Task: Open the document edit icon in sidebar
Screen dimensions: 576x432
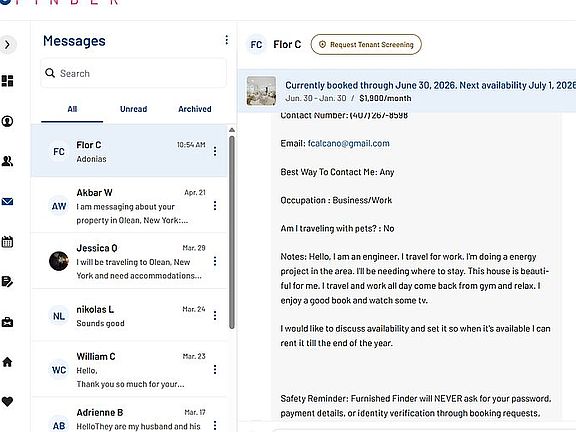Action: pyautogui.click(x=7, y=282)
